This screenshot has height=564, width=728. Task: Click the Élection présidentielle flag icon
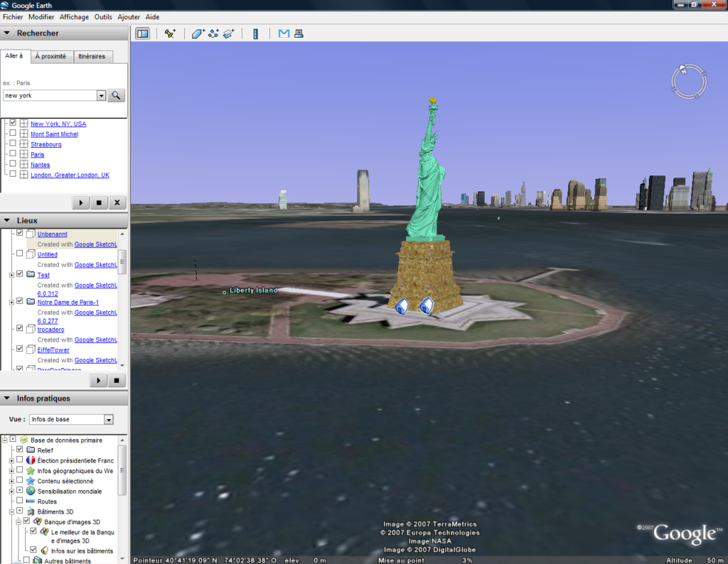[x=31, y=460]
